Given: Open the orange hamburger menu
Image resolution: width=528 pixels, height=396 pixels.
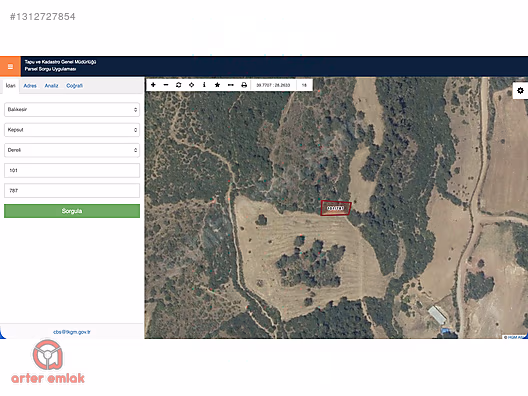Looking at the screenshot, I should click(x=10, y=66).
